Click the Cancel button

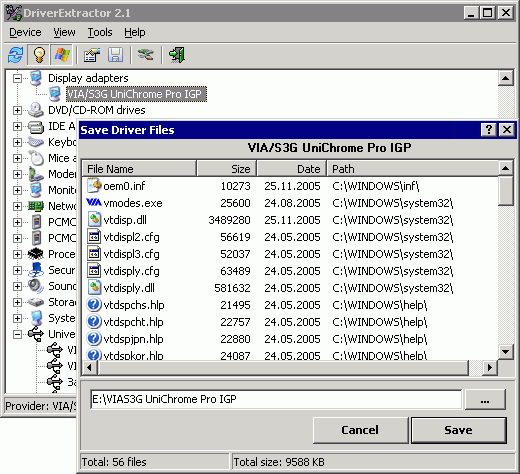(x=360, y=430)
